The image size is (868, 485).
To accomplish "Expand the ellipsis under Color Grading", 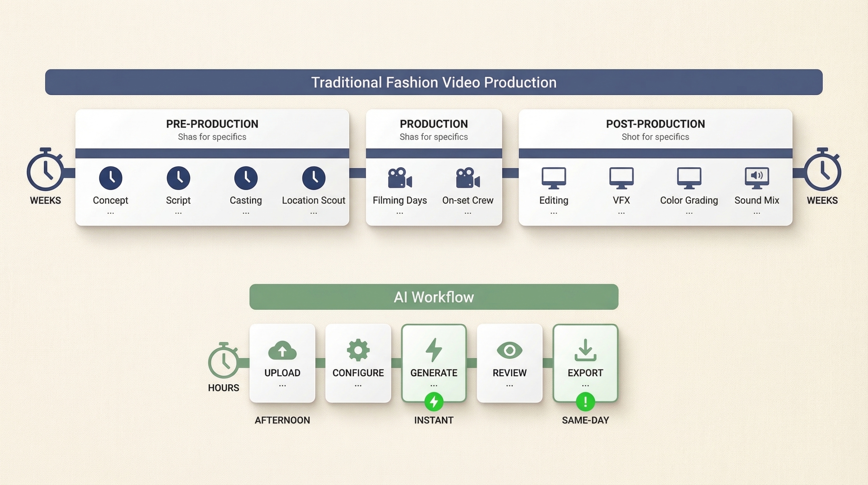I will point(689,213).
